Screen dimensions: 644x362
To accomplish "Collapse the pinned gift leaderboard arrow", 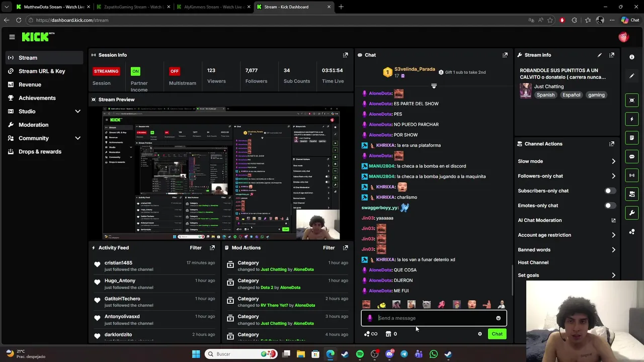I will tap(434, 86).
